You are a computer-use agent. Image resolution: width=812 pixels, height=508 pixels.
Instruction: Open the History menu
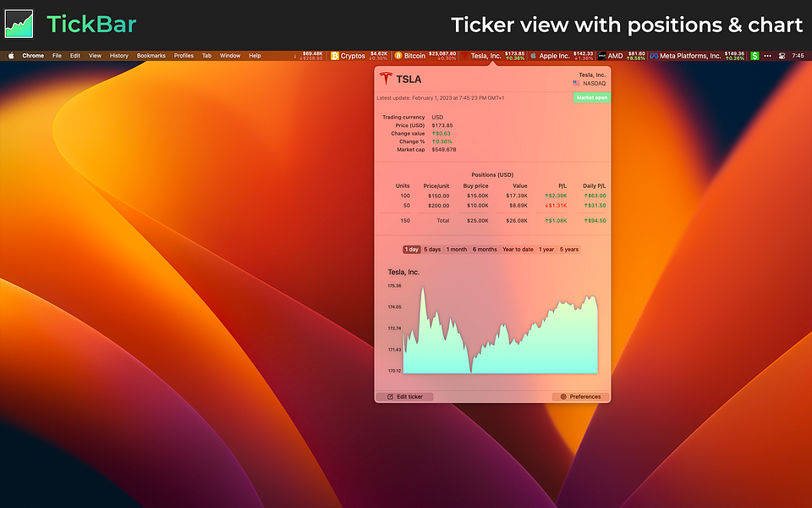tap(118, 54)
